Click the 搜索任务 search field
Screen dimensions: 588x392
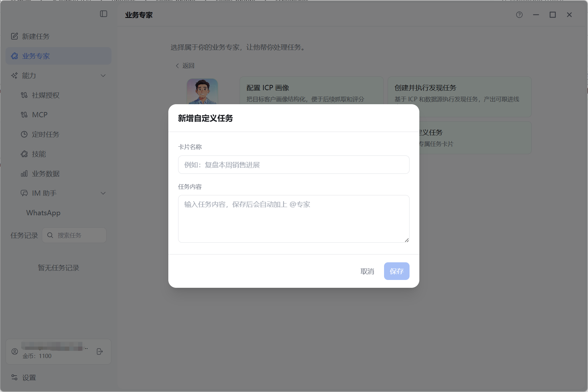[74, 235]
